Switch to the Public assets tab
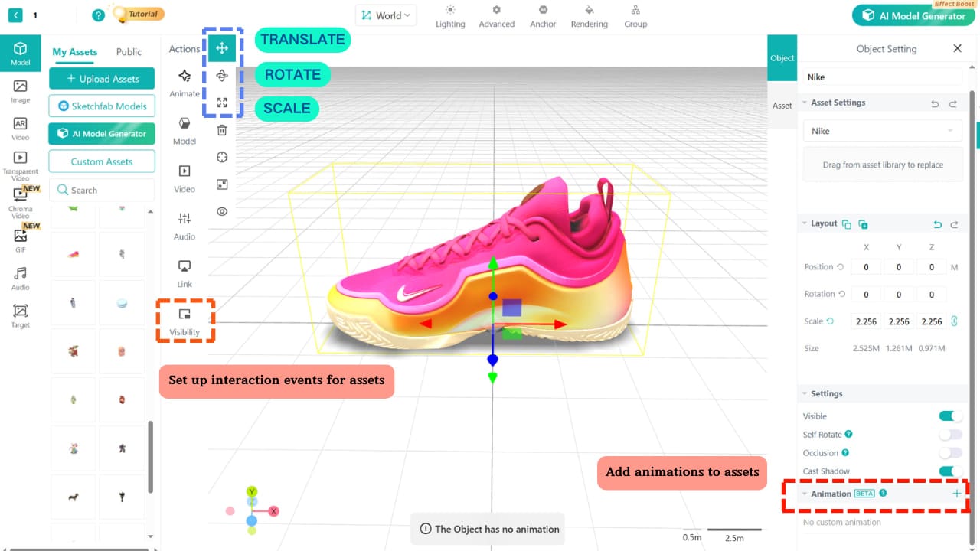Viewport: 980px width, 551px height. click(x=128, y=51)
